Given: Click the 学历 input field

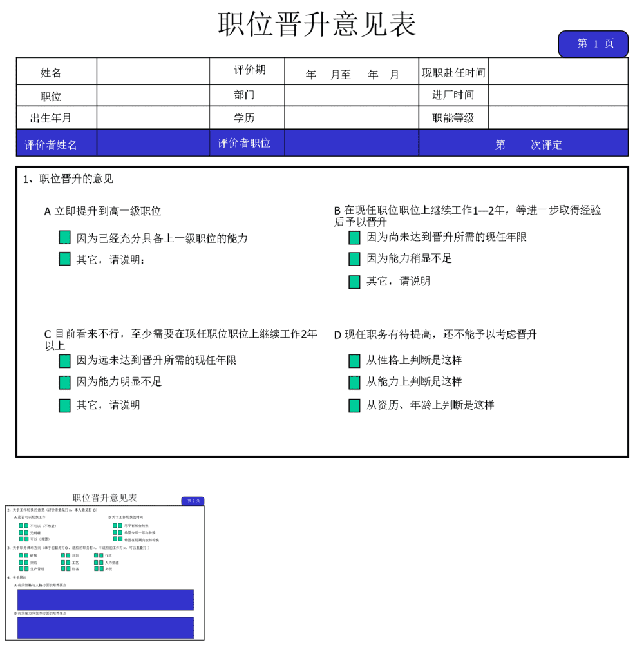Looking at the screenshot, I should (x=351, y=117).
